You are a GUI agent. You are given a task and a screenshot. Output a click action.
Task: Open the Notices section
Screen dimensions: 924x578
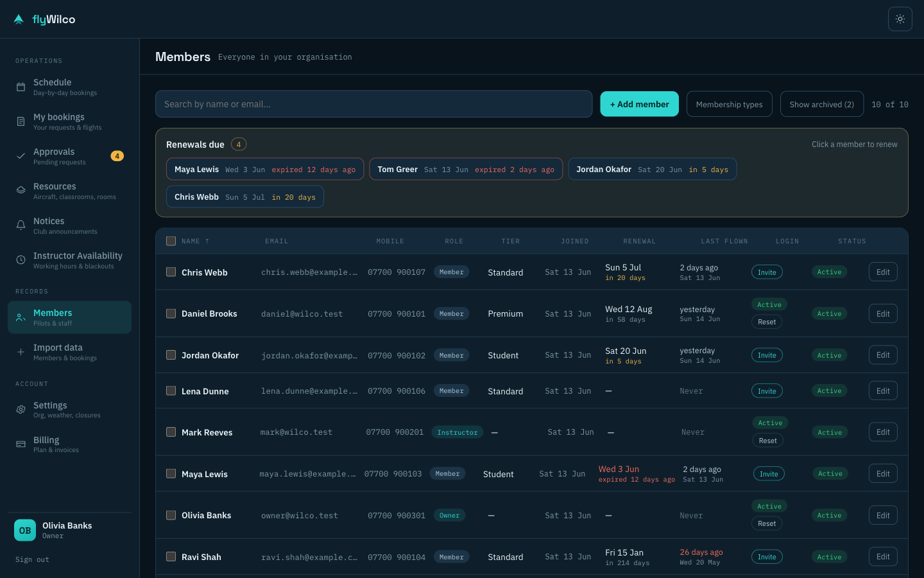click(x=69, y=225)
